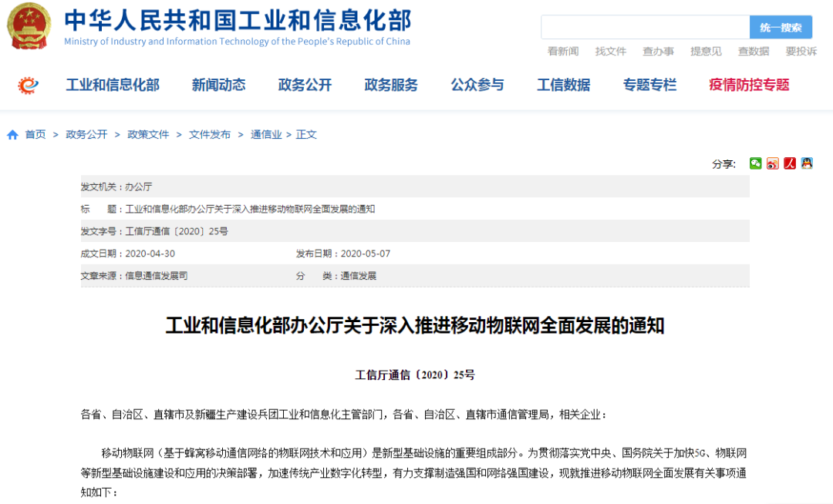Click the addressee line starting 各省、自治区
Viewport: 833px width, 504px height.
tap(343, 415)
